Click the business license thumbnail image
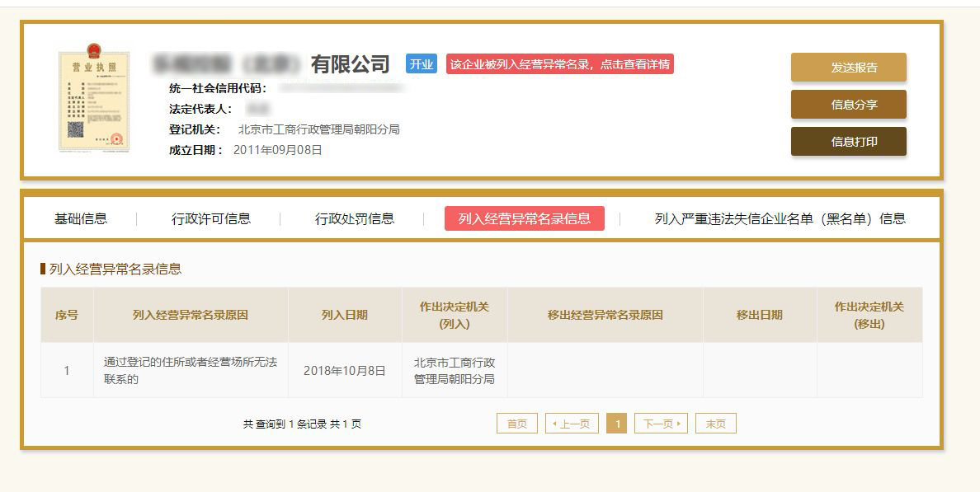The width and height of the screenshot is (980, 492). [94, 101]
